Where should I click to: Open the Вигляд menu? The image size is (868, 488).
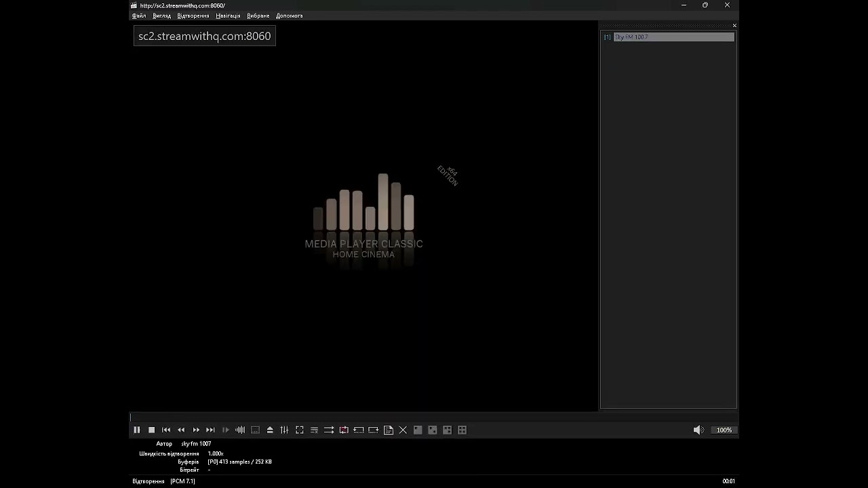[162, 16]
